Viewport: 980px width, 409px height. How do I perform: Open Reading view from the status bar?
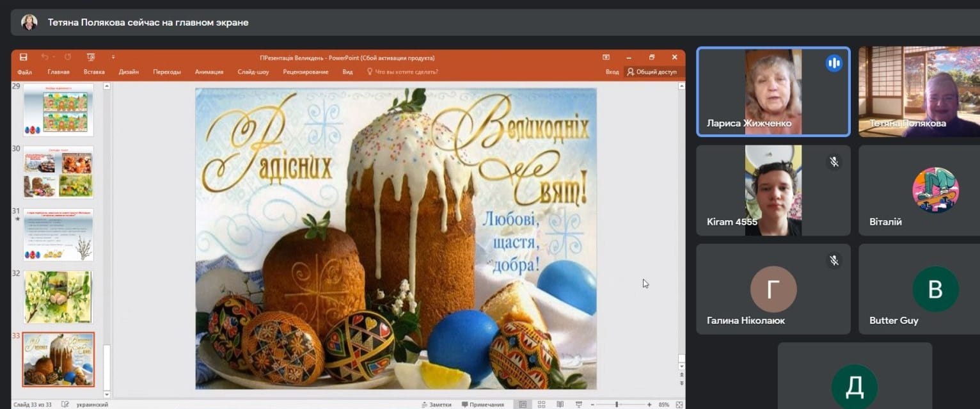561,405
